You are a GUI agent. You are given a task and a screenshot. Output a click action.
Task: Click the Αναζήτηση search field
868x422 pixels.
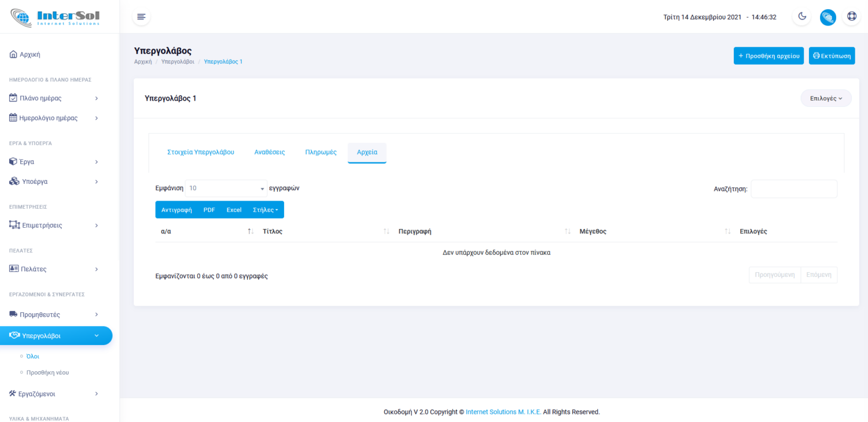coord(793,189)
